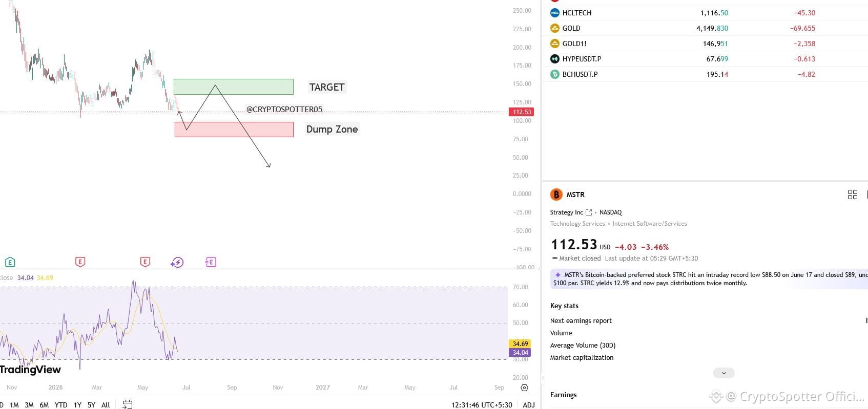Click the @CRYPTOSPOTTER05 chart text
This screenshot has height=409, width=868.
tap(284, 109)
